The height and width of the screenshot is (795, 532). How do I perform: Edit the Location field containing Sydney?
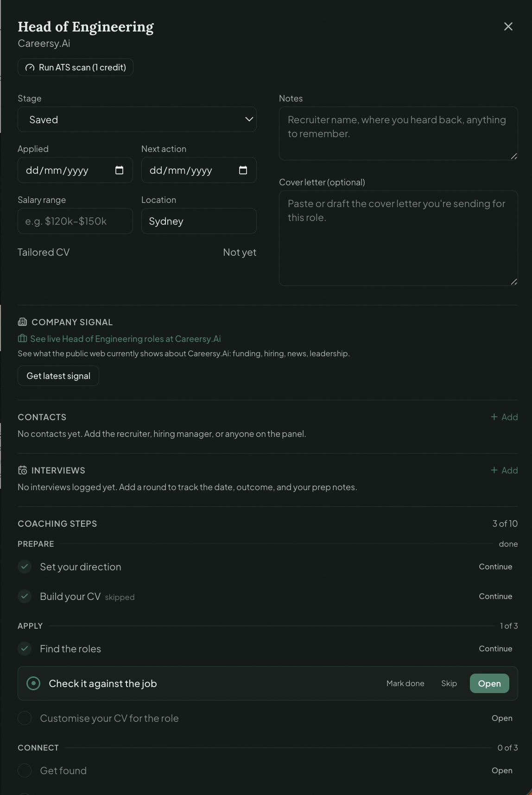(199, 221)
